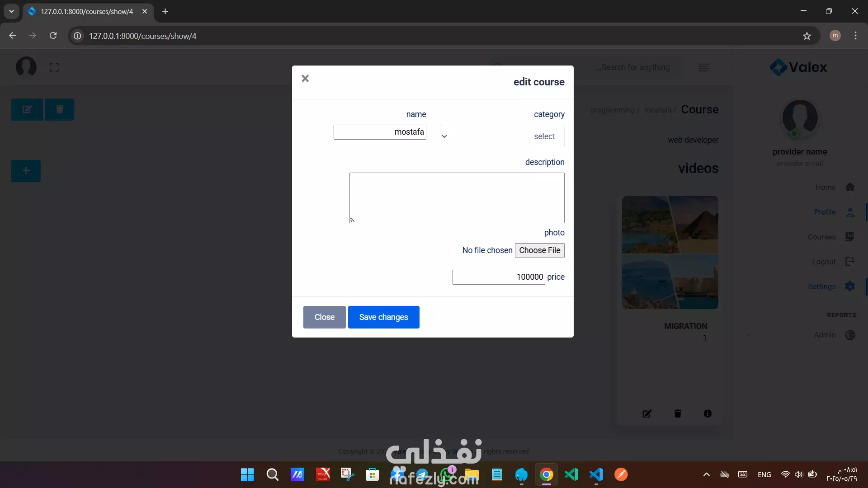Click the sidebar hamburger menu icon

[704, 67]
